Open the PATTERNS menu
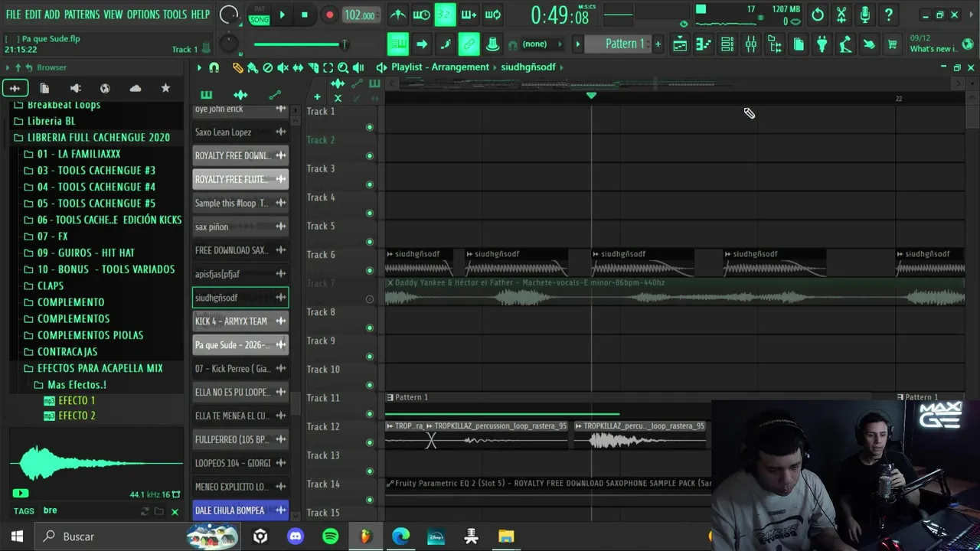980x551 pixels. (81, 15)
